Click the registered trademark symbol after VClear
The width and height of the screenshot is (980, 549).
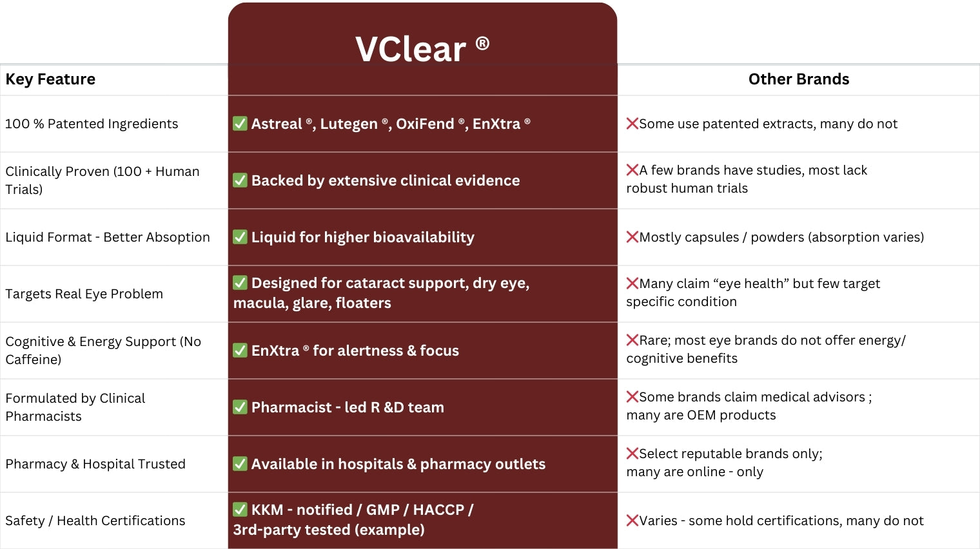pos(482,44)
